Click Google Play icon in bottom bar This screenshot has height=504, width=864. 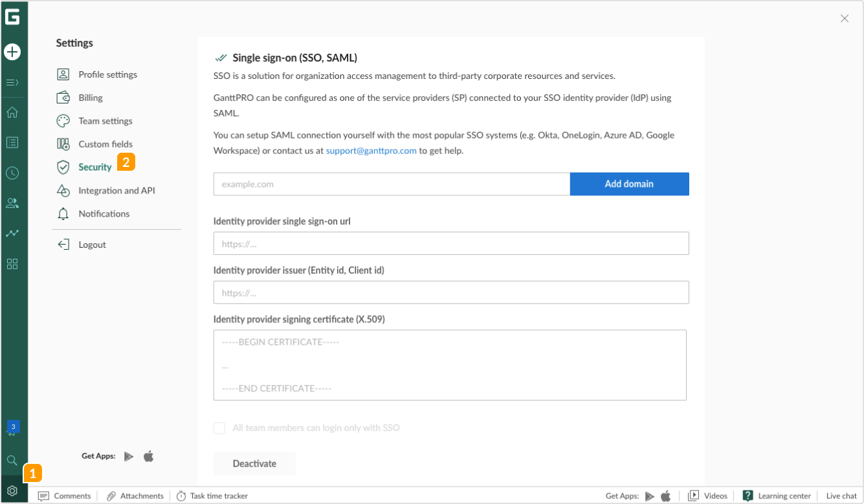650,496
